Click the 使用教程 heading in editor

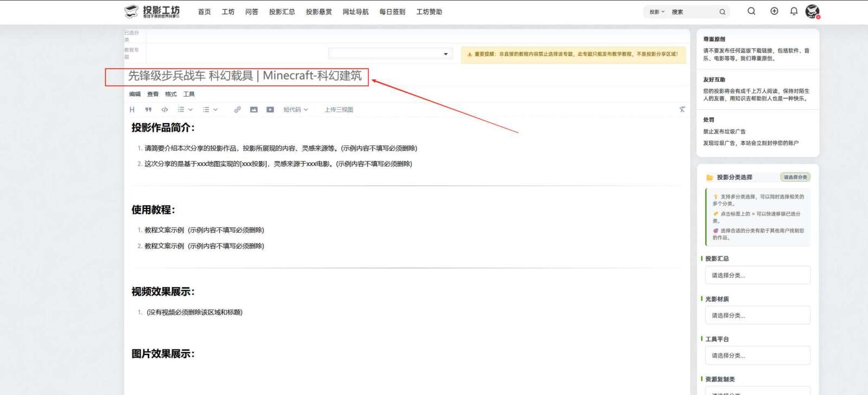pyautogui.click(x=153, y=209)
